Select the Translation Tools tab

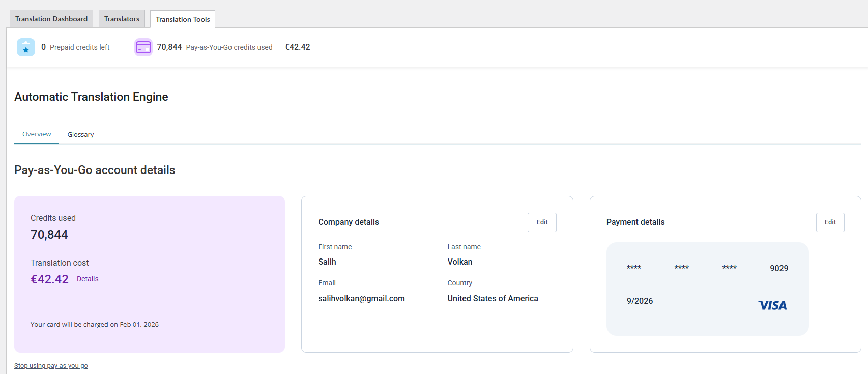183,19
